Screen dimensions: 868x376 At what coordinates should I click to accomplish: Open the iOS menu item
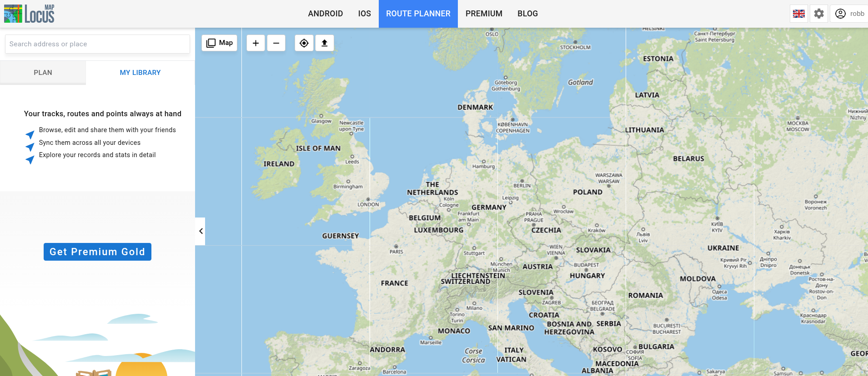point(365,14)
